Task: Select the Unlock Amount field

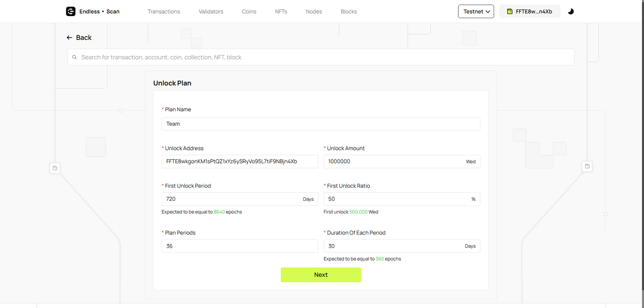Action: pos(392,162)
